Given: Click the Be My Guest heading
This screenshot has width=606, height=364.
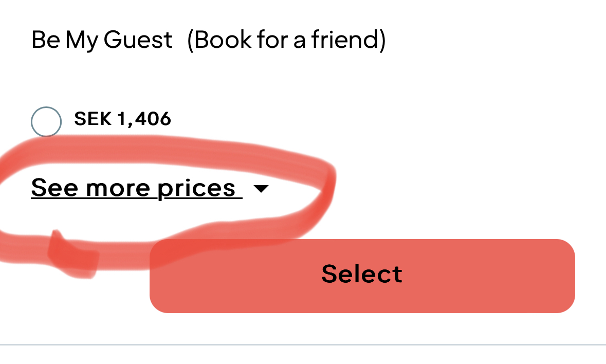Looking at the screenshot, I should click(102, 40).
